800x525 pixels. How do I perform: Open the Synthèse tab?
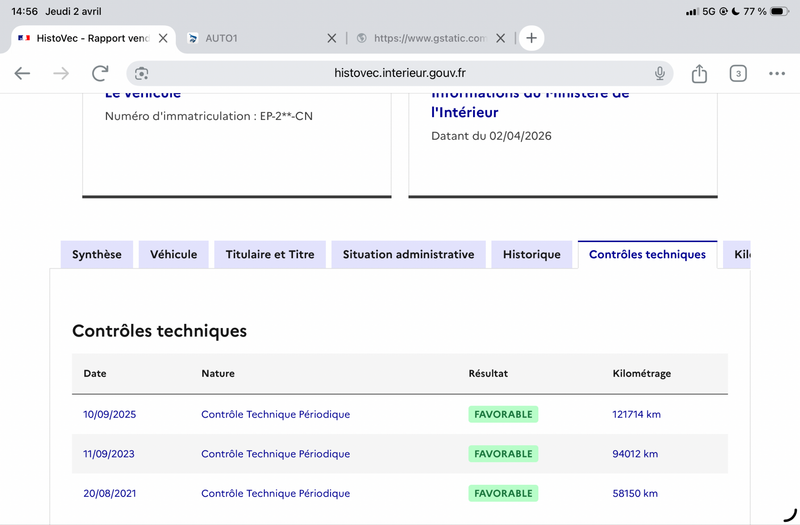coord(96,254)
